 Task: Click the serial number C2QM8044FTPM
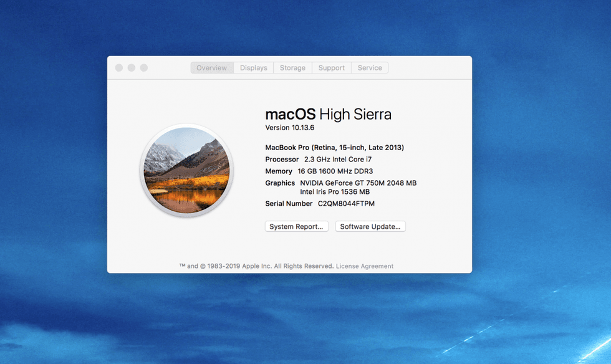pos(346,204)
